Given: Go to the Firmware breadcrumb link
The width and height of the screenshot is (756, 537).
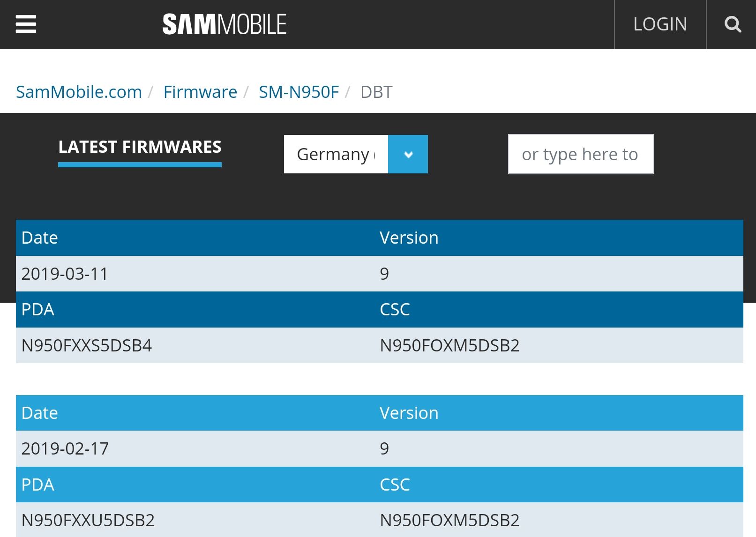Looking at the screenshot, I should click(200, 92).
